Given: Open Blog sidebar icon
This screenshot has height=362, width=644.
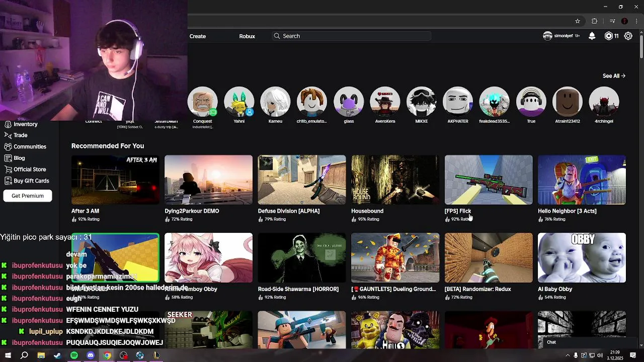Looking at the screenshot, I should click(8, 158).
